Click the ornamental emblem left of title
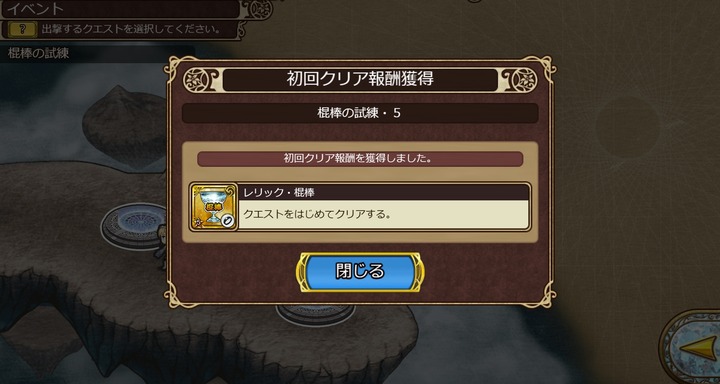The image size is (720, 384). click(x=197, y=80)
